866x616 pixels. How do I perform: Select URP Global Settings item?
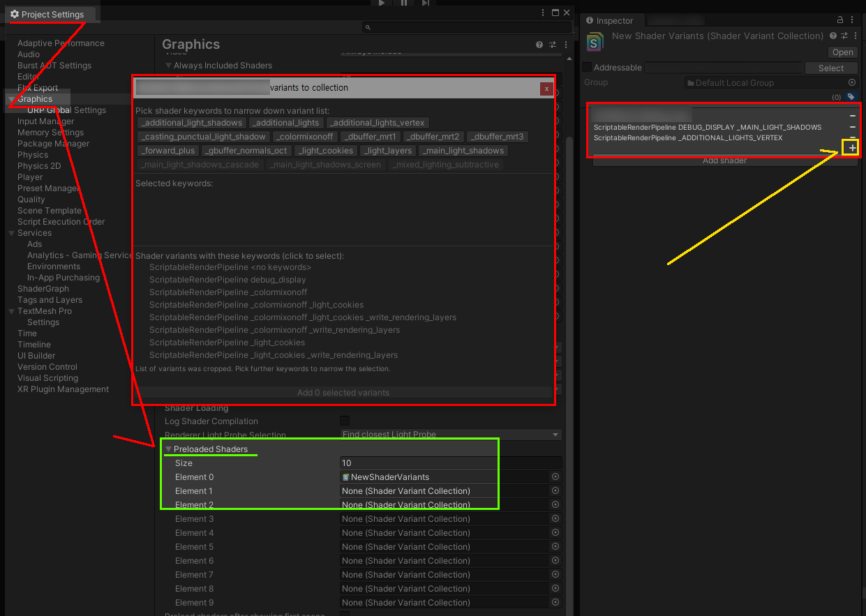(x=67, y=110)
